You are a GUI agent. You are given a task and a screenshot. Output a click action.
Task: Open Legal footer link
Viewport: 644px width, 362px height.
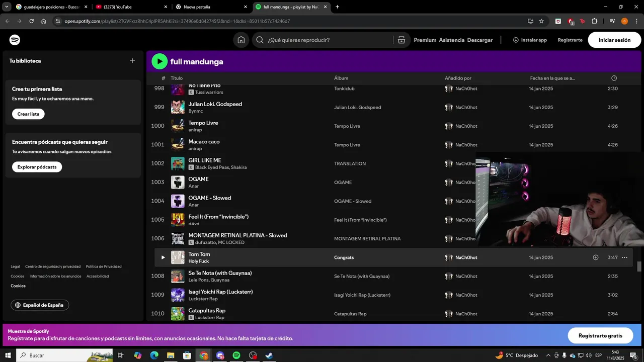(x=15, y=266)
